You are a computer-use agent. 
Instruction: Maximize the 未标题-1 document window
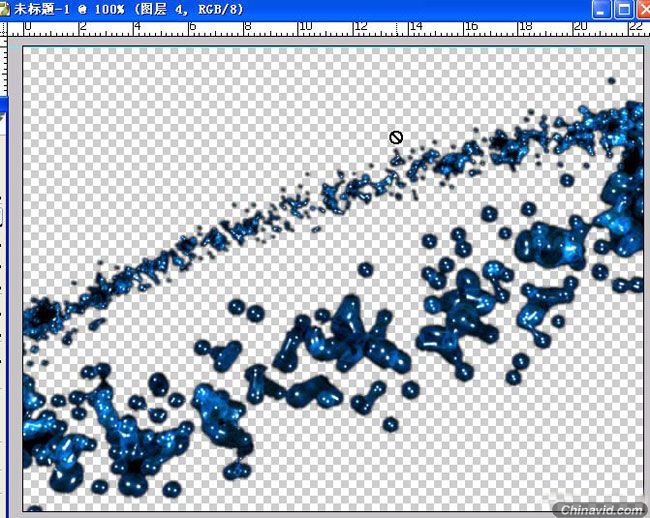click(624, 10)
